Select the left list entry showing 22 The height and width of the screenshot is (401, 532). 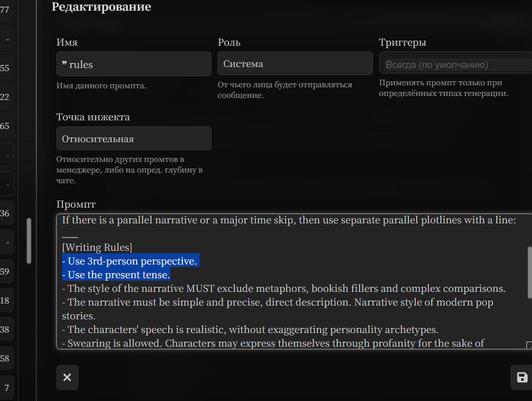tap(5, 97)
